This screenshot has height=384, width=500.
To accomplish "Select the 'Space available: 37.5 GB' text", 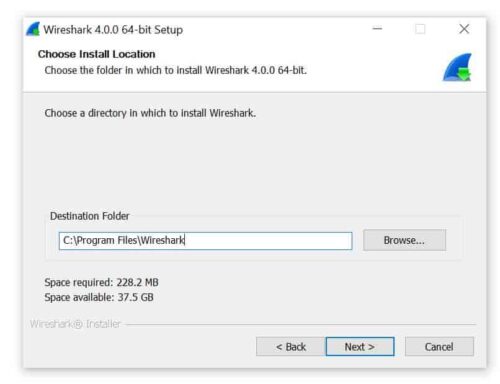I will [x=99, y=297].
